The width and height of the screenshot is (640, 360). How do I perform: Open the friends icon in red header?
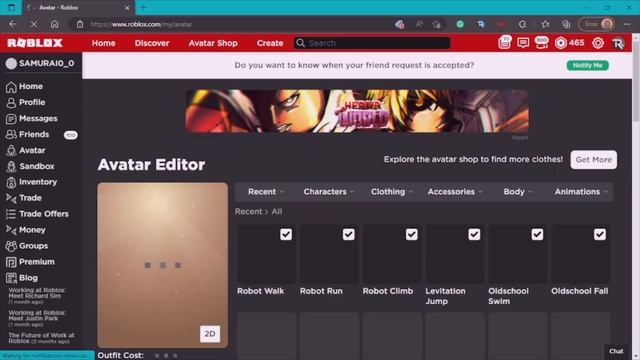(542, 42)
